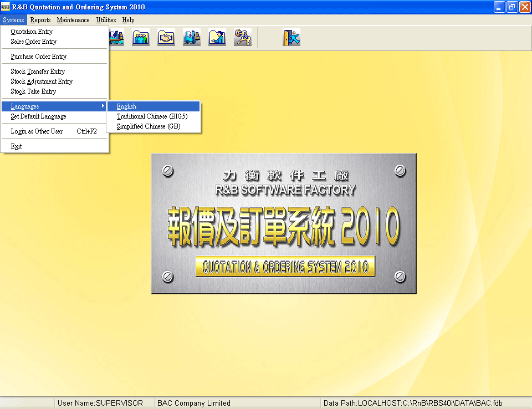The image size is (532, 409).
Task: Open the Utilities menu
Action: (106, 20)
